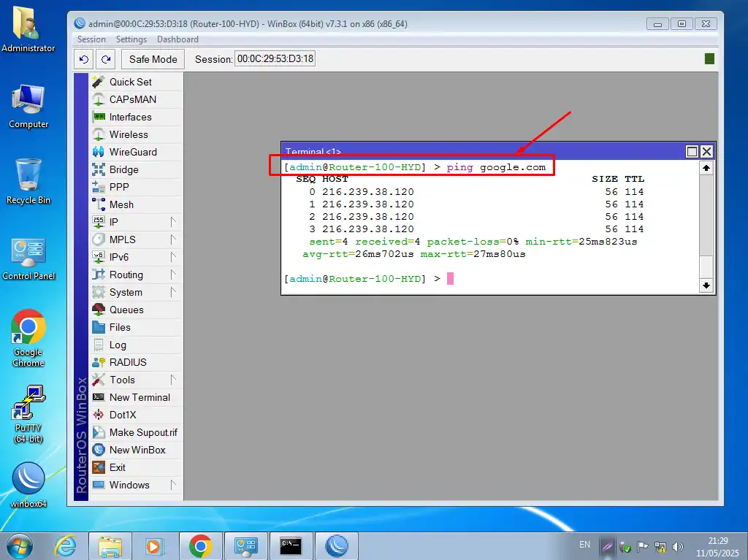The height and width of the screenshot is (560, 748).
Task: Toggle Safe Mode button
Action: pos(153,59)
